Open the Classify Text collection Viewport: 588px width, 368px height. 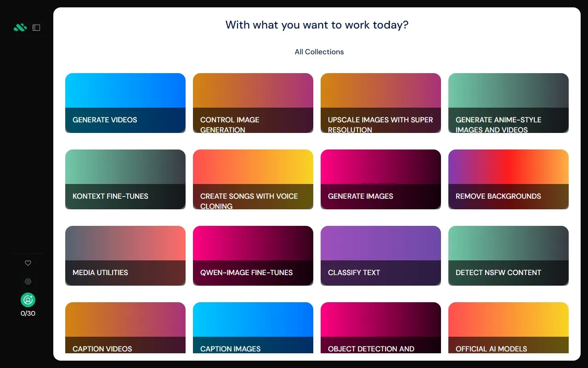point(381,256)
